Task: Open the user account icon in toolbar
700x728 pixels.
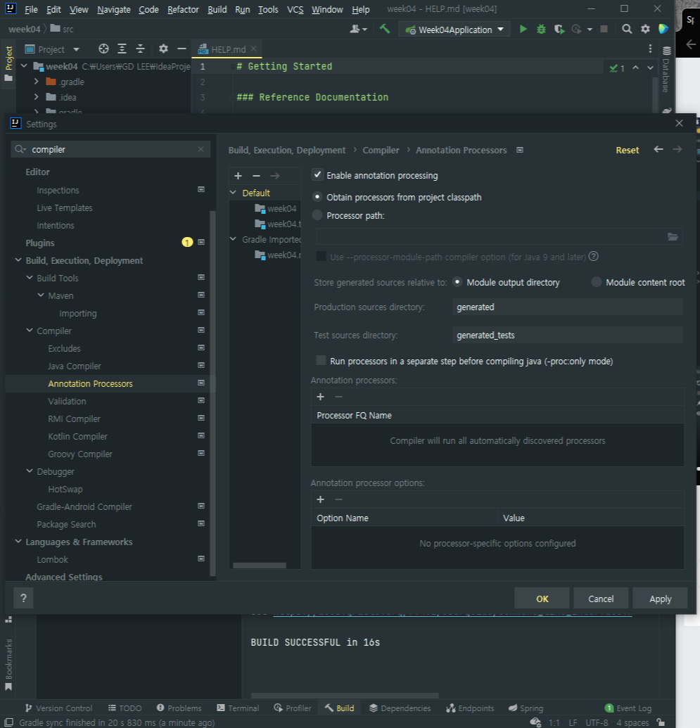Action: pos(357,30)
